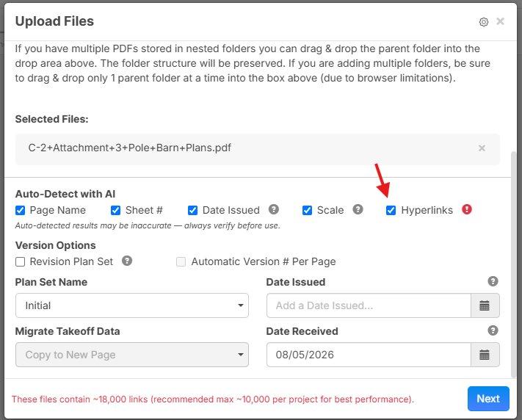Click the dialog's vertical scrollbar
Viewport: 522px width, 420px height.
pos(514,265)
